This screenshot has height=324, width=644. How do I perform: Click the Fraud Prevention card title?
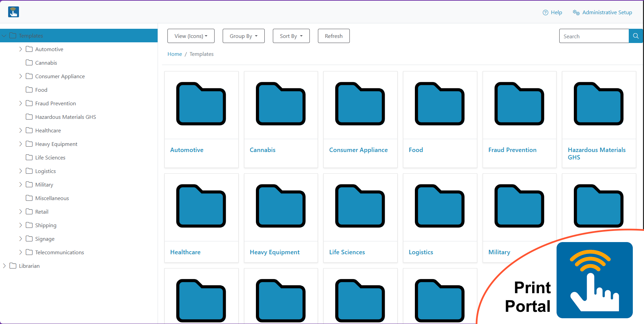coord(512,150)
